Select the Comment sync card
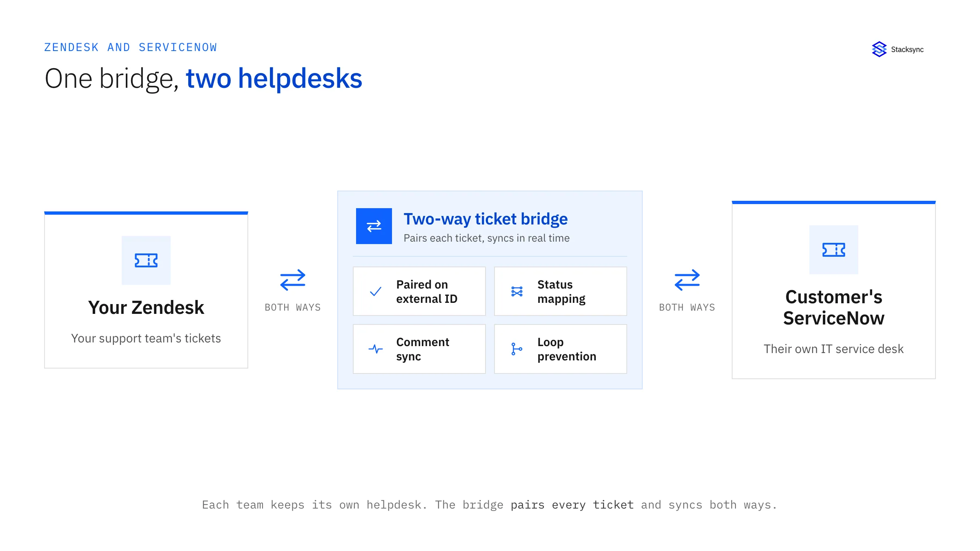 pyautogui.click(x=419, y=349)
